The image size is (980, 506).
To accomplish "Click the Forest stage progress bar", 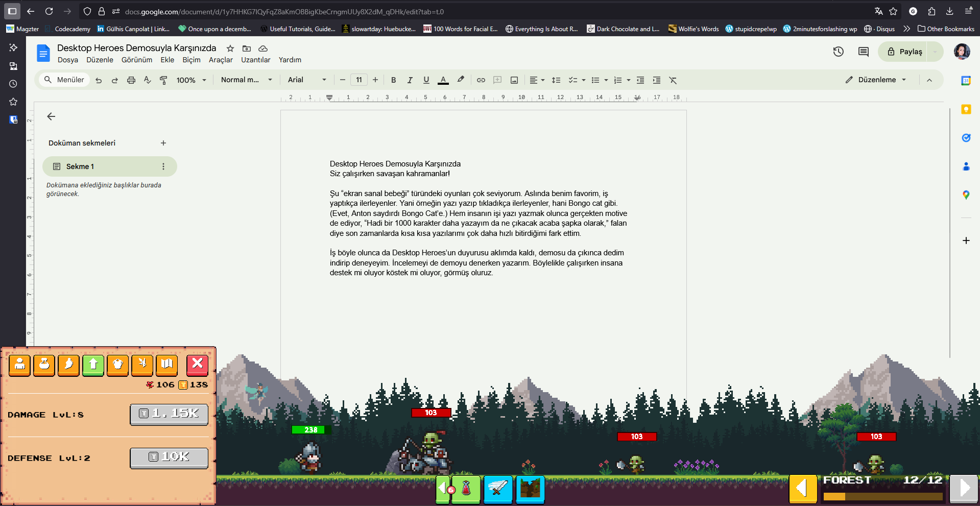I will coord(883,496).
